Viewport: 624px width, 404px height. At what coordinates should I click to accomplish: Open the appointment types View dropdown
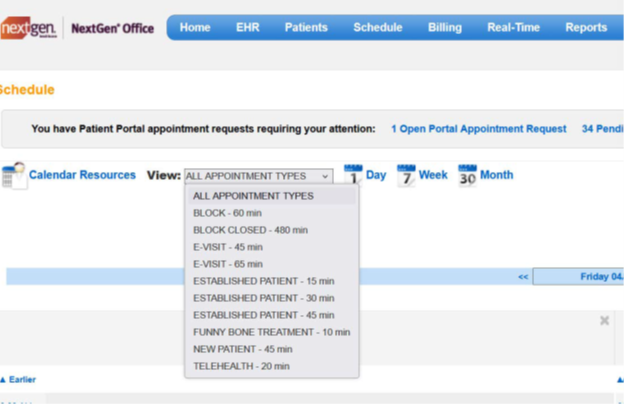click(258, 176)
